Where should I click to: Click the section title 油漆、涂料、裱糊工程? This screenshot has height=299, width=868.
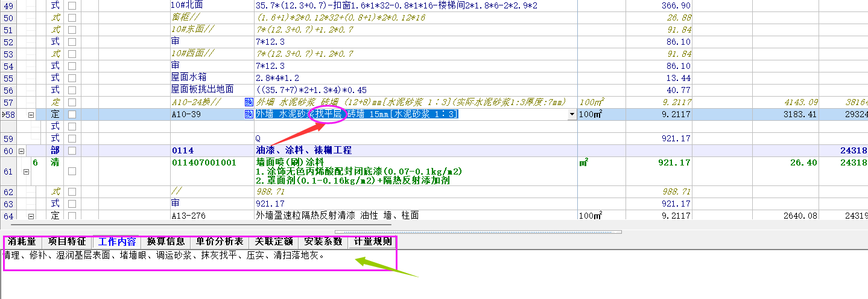[304, 150]
